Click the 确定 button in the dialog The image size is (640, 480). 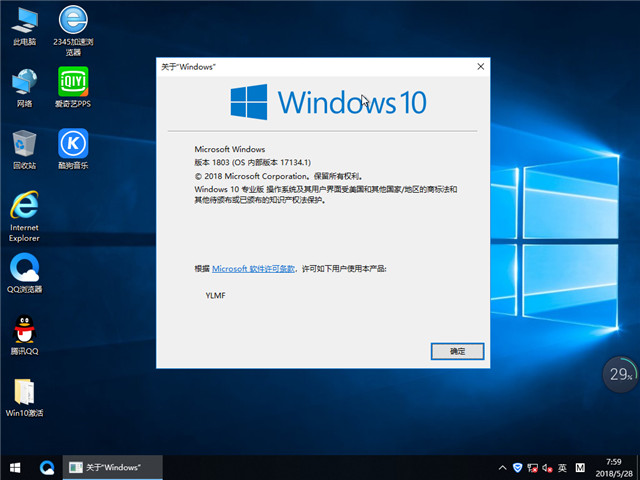pyautogui.click(x=458, y=351)
